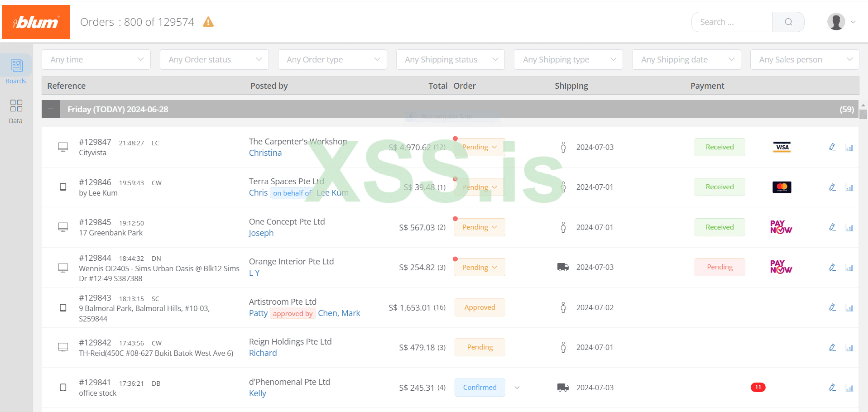Open the Kelly poster link
868x412 pixels.
pyautogui.click(x=258, y=393)
